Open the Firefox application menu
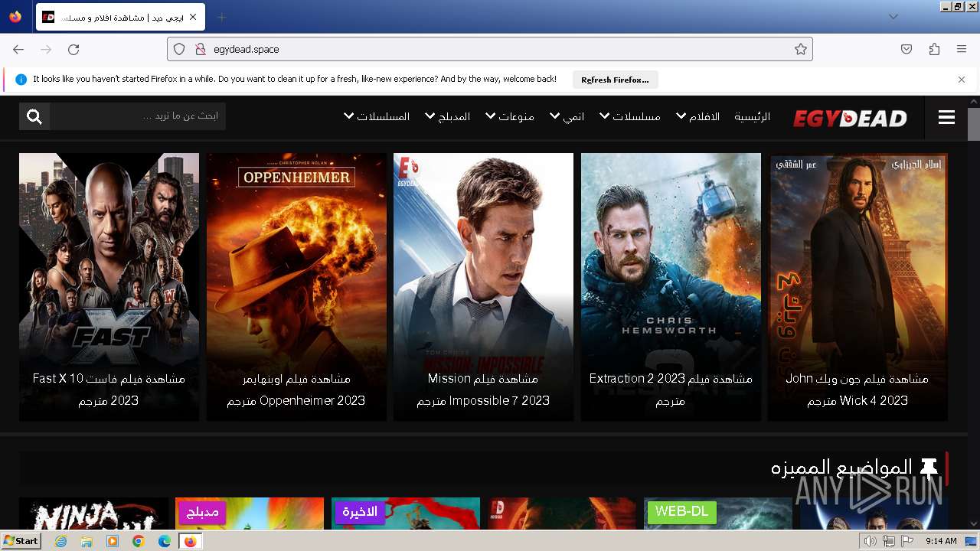Image resolution: width=980 pixels, height=551 pixels. tap(962, 49)
